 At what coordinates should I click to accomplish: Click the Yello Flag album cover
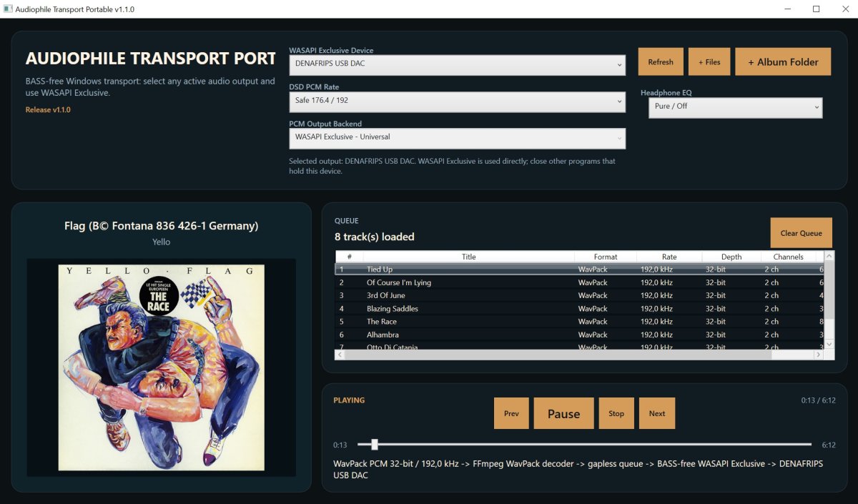(162, 367)
